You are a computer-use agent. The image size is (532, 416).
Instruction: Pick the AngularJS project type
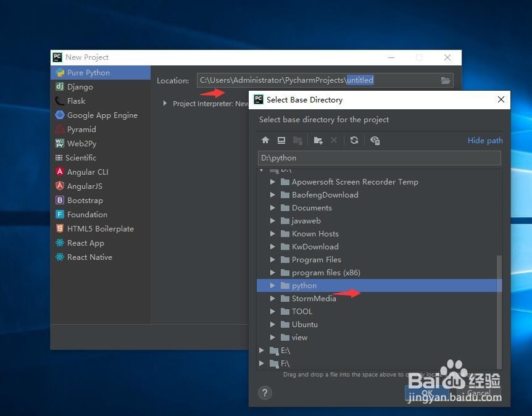pyautogui.click(x=100, y=186)
